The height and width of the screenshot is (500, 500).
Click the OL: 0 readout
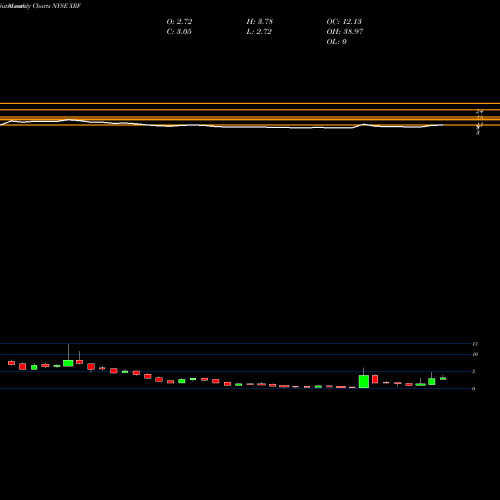336,41
